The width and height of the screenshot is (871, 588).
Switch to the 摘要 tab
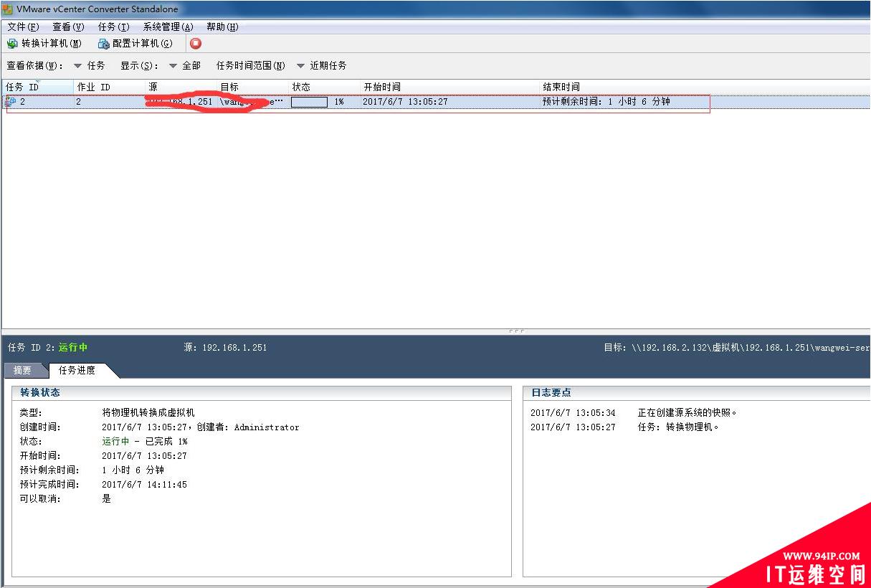point(22,370)
